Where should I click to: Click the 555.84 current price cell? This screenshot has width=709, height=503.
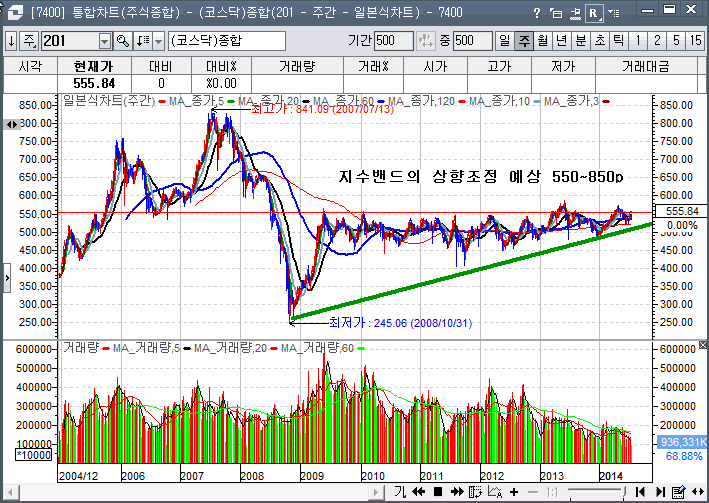[x=94, y=84]
